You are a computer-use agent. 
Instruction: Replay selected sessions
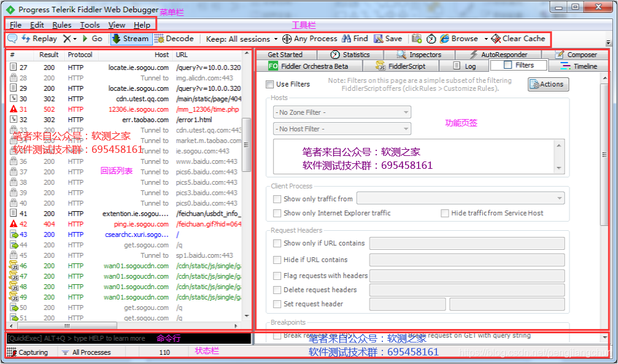click(x=39, y=39)
